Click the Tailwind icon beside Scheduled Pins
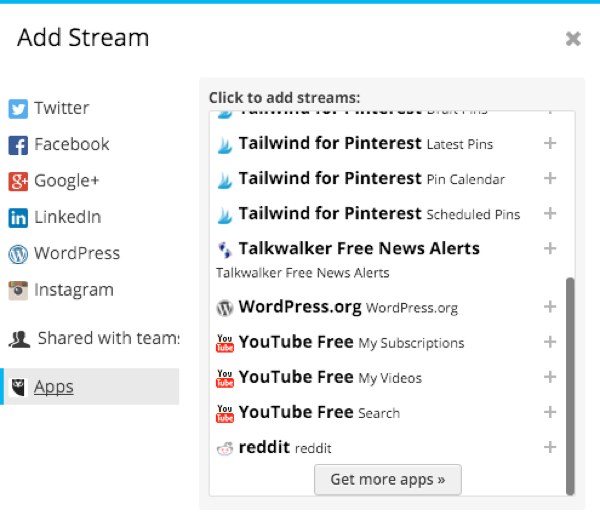 (225, 215)
